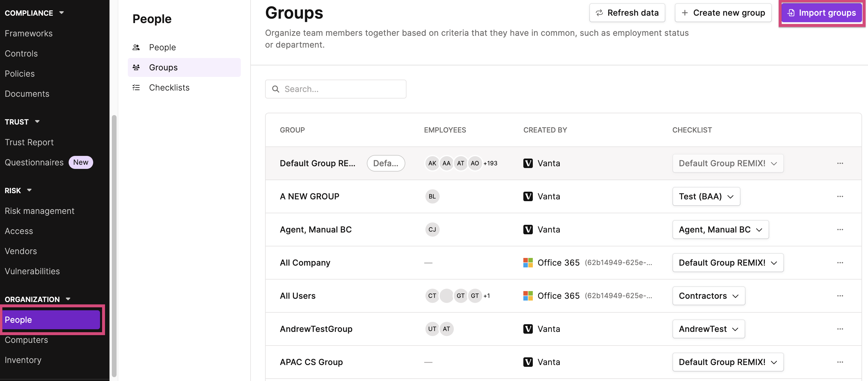Click the AO employee avatar in Default Group
Viewport: 868px width, 381px height.
click(475, 163)
